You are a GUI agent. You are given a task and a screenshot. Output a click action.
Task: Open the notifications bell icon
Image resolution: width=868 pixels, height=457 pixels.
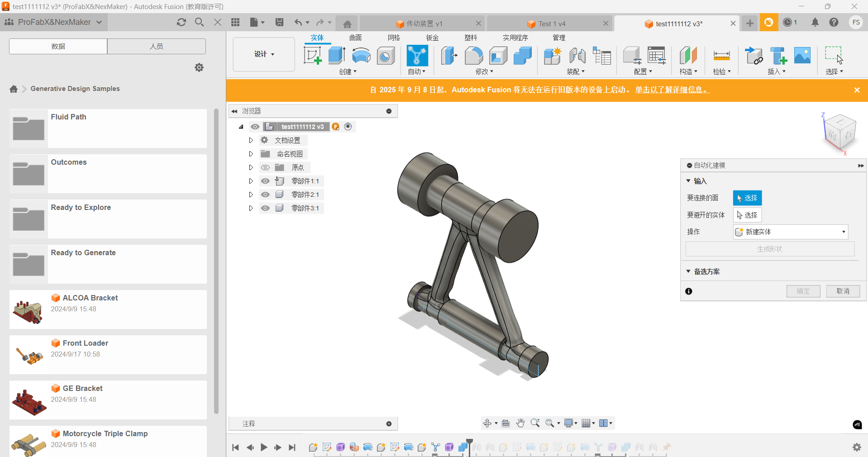[815, 22]
